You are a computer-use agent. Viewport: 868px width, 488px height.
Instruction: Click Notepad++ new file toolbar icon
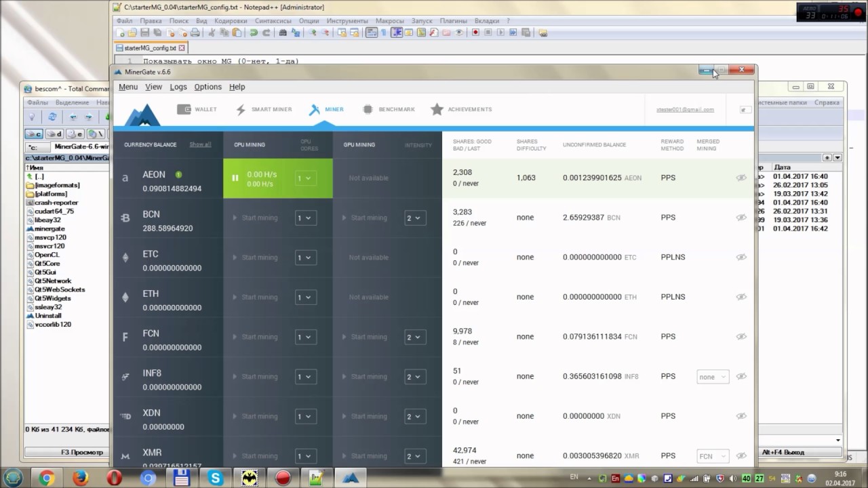pos(121,33)
